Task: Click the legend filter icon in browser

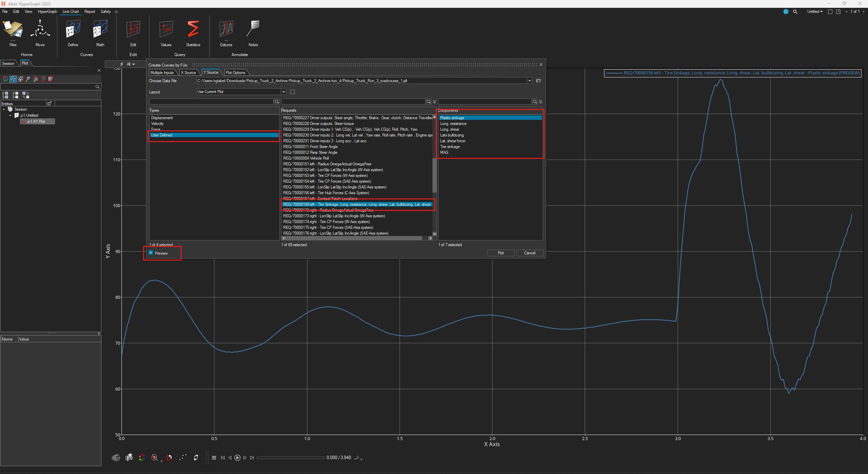Action: click(21, 79)
